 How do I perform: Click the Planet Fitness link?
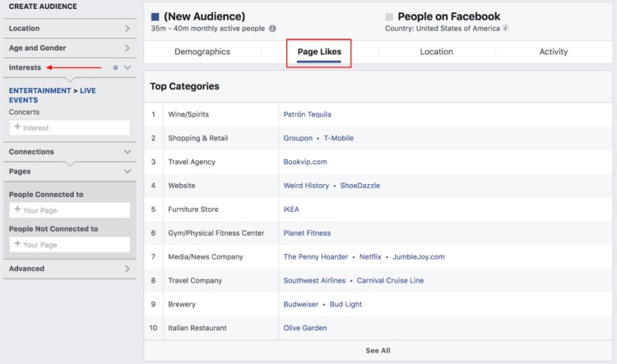coord(307,233)
